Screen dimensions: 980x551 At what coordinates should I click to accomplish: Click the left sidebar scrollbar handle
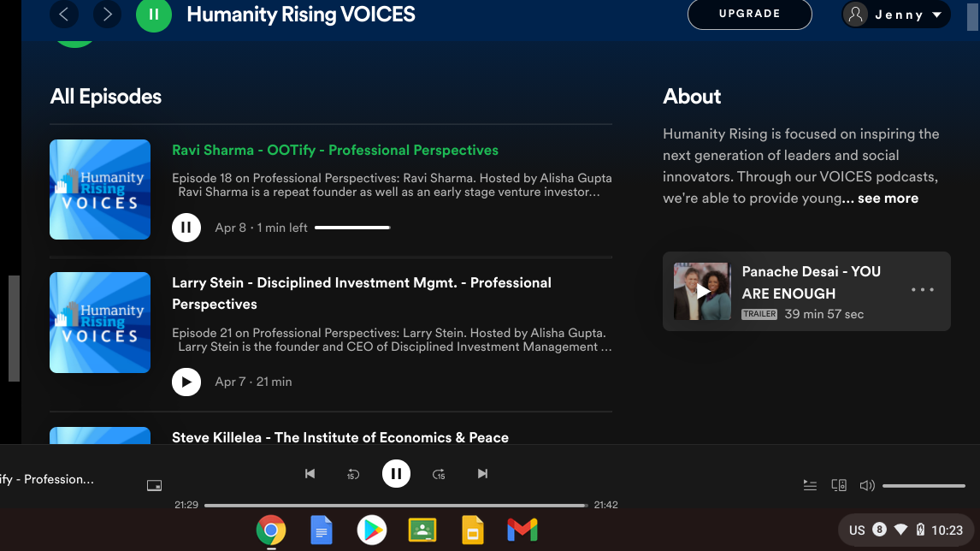pos(14,329)
